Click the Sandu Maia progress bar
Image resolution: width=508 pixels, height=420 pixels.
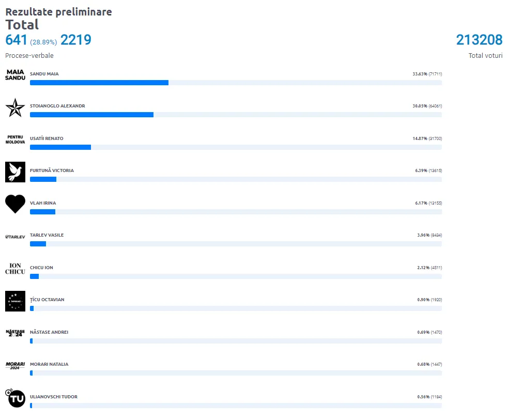click(x=236, y=83)
